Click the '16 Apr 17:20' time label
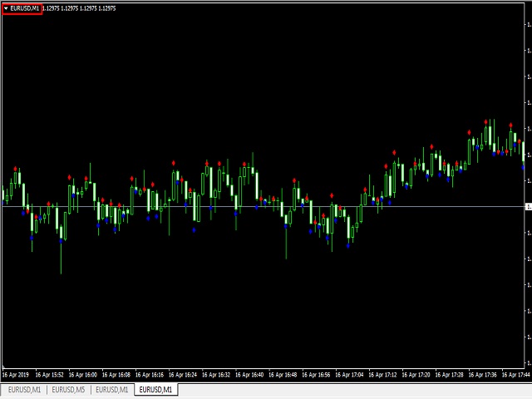 click(x=416, y=375)
